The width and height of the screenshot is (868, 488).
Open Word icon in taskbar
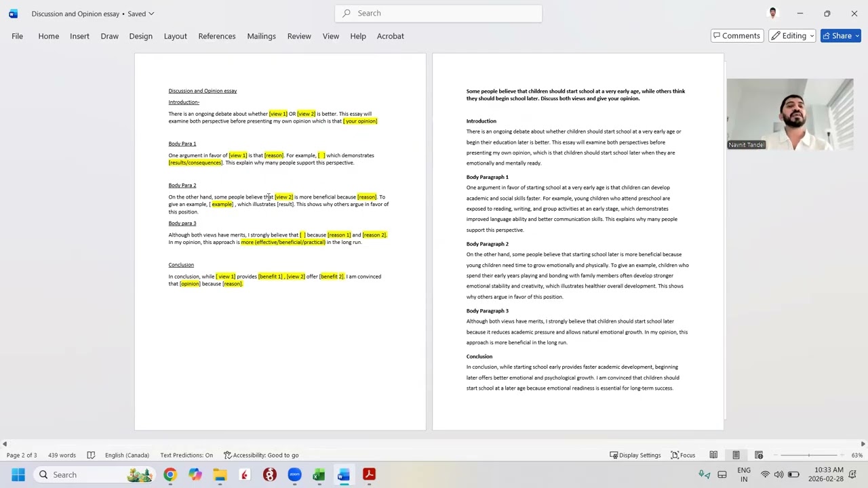[x=344, y=474]
